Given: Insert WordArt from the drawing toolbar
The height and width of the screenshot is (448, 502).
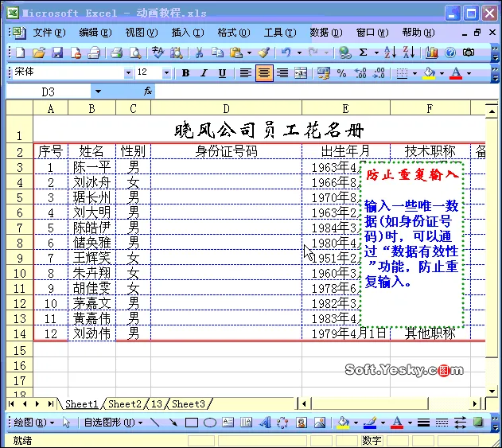Looking at the screenshot, I should pyautogui.click(x=265, y=423).
